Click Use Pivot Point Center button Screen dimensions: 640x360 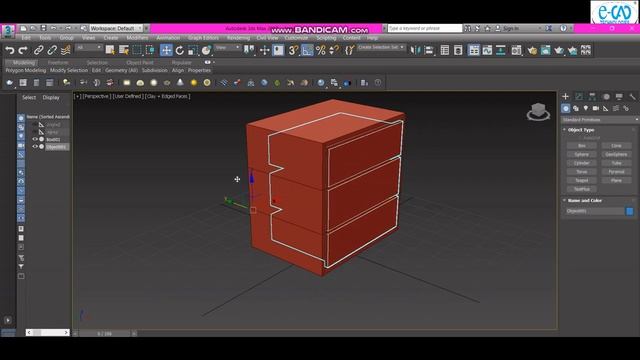point(249,50)
